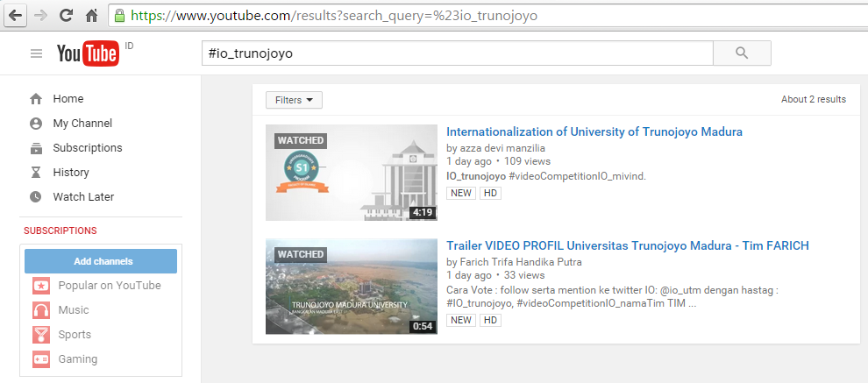Visit uploader Farich Trifa Handika Putra
This screenshot has height=383, width=868.
(520, 262)
